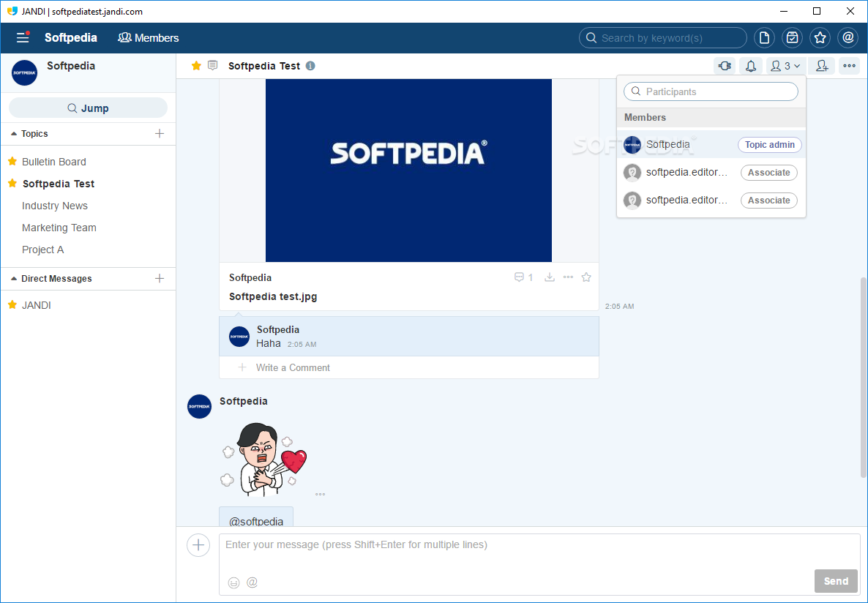
Task: Select the Softpedia Test topic
Action: pyautogui.click(x=58, y=184)
